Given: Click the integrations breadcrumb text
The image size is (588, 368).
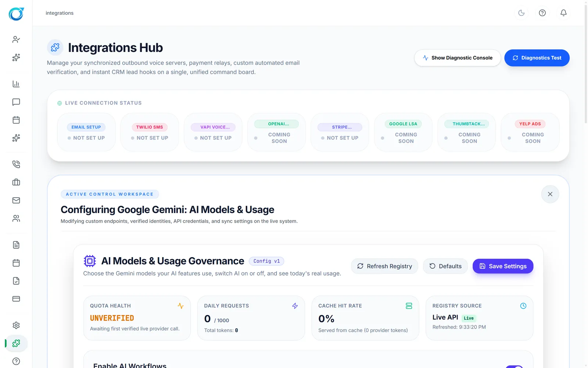Looking at the screenshot, I should pyautogui.click(x=60, y=13).
